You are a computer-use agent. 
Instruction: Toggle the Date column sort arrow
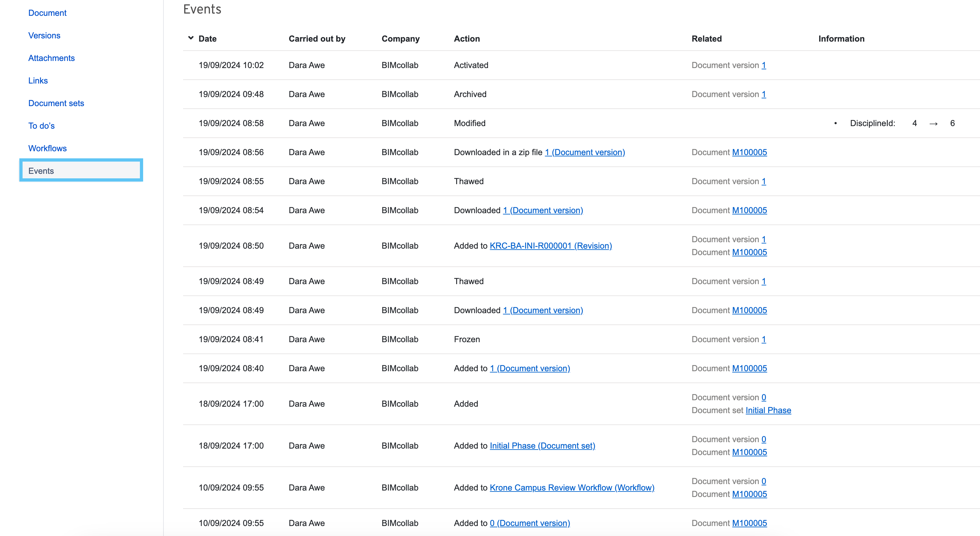tap(191, 38)
